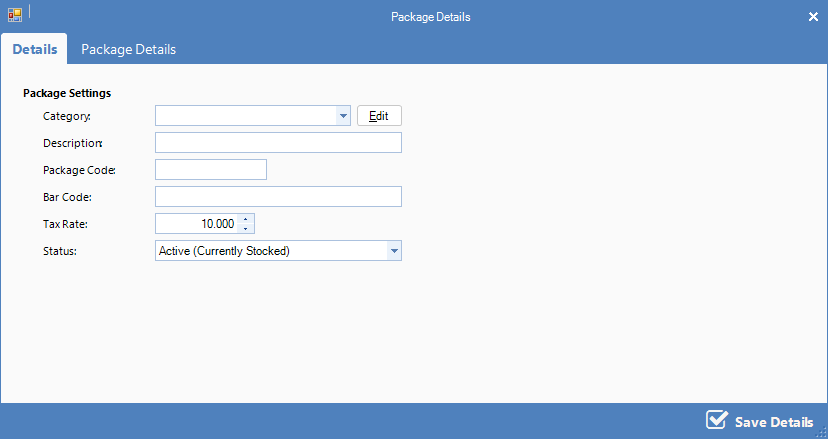The image size is (828, 439).
Task: Click into the Package Code field
Action: click(211, 170)
